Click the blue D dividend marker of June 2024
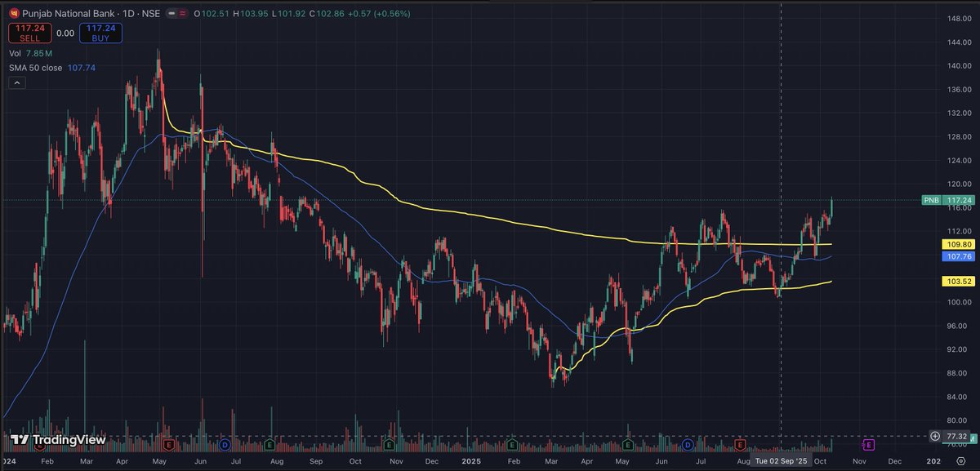This screenshot has width=980, height=471. pos(225,445)
